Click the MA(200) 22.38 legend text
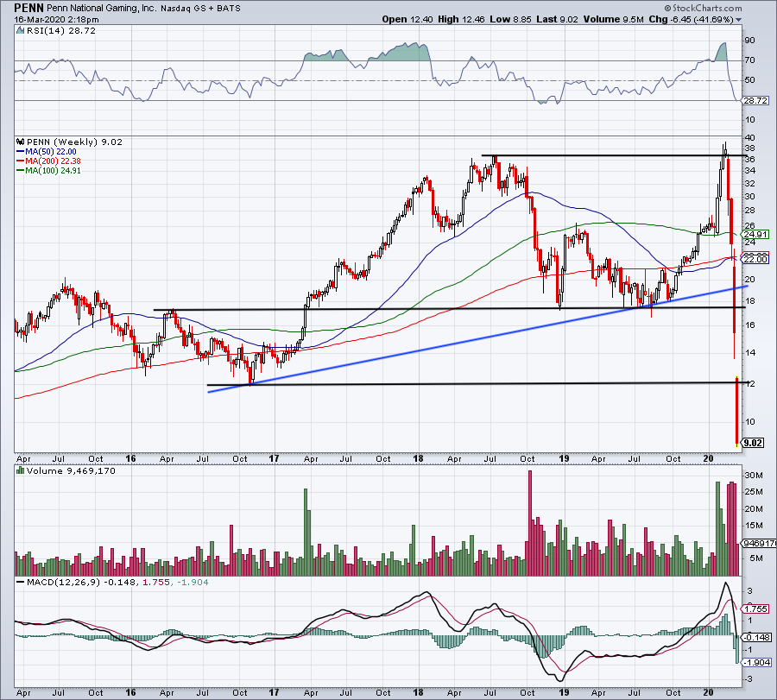 point(53,161)
